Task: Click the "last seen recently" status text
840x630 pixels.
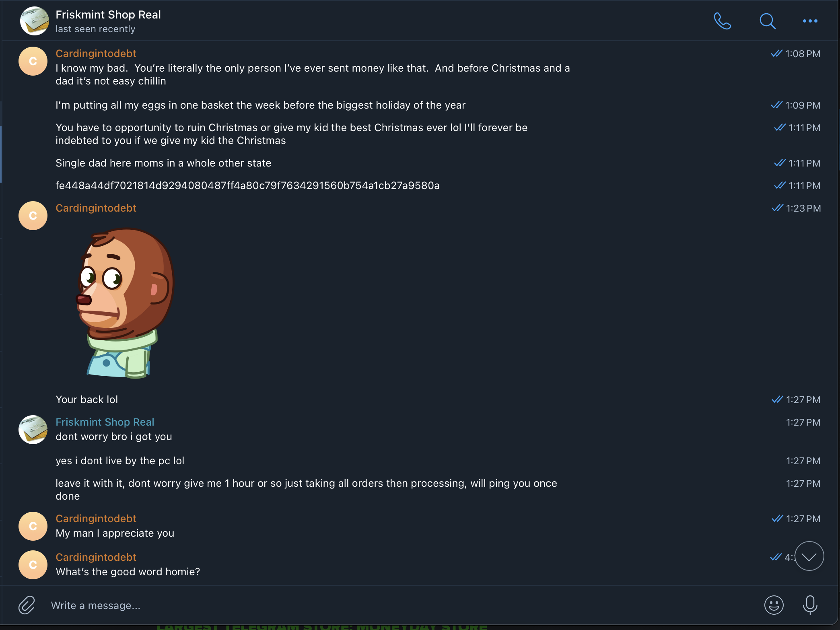Action: pyautogui.click(x=95, y=29)
